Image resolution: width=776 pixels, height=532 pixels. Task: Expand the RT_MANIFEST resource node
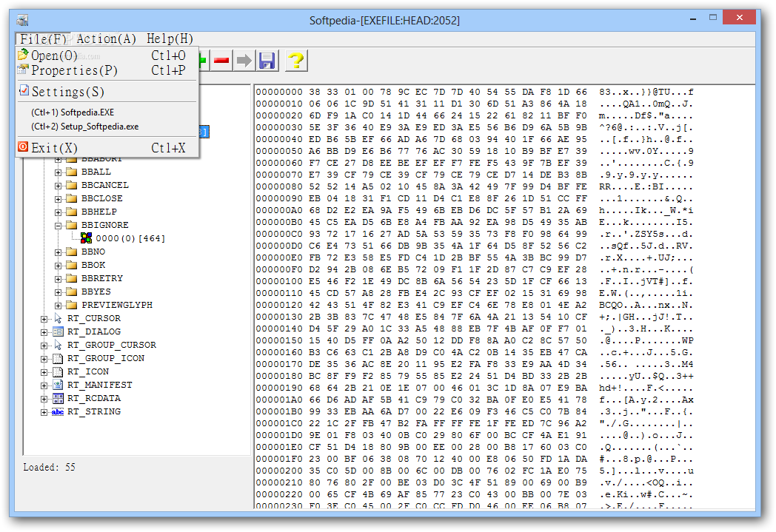44,385
